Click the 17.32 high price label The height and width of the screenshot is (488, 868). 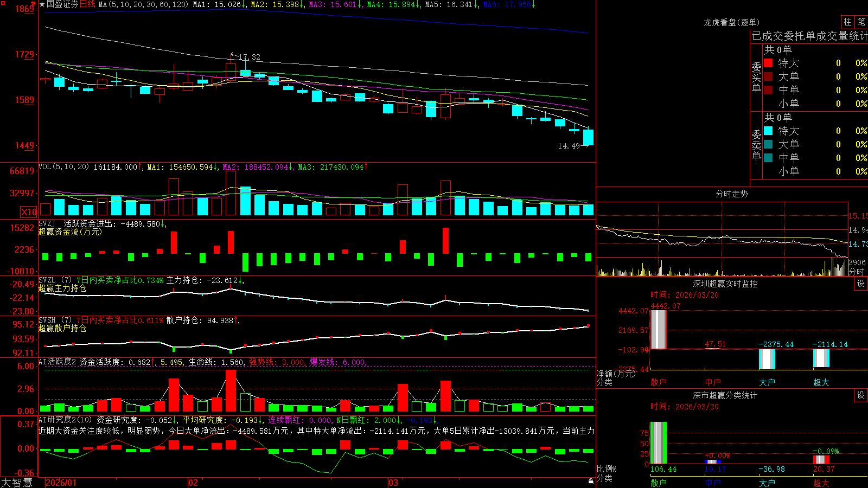(249, 57)
